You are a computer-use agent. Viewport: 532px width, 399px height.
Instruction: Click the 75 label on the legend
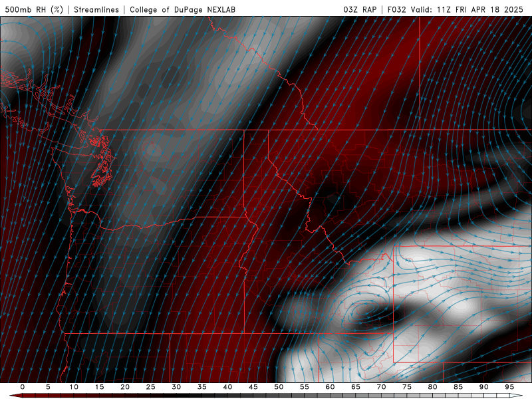click(407, 387)
